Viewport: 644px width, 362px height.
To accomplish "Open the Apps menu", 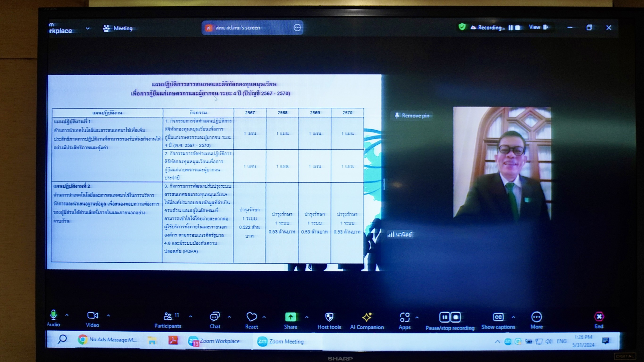I will tap(405, 321).
